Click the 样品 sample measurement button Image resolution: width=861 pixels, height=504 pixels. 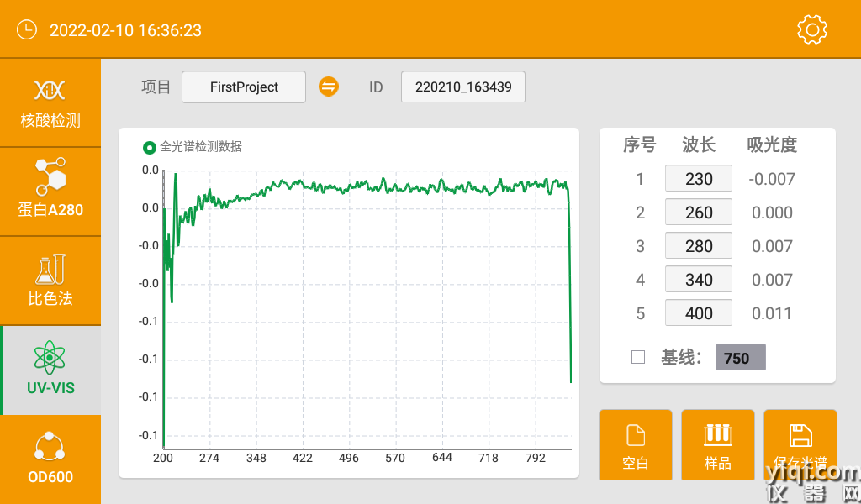click(x=718, y=444)
